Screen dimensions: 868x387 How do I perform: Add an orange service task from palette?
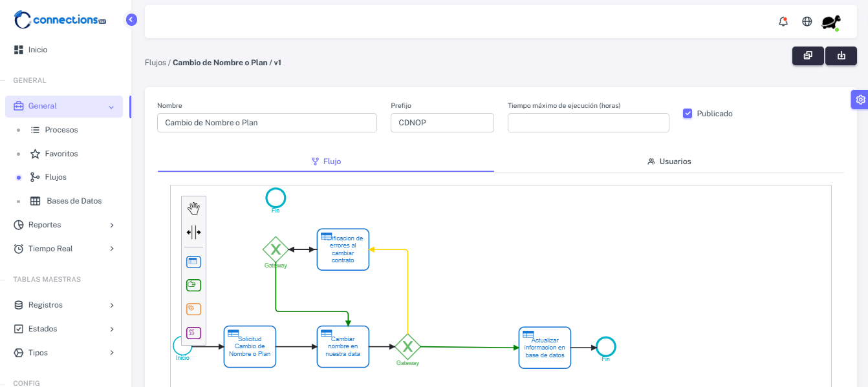193,309
